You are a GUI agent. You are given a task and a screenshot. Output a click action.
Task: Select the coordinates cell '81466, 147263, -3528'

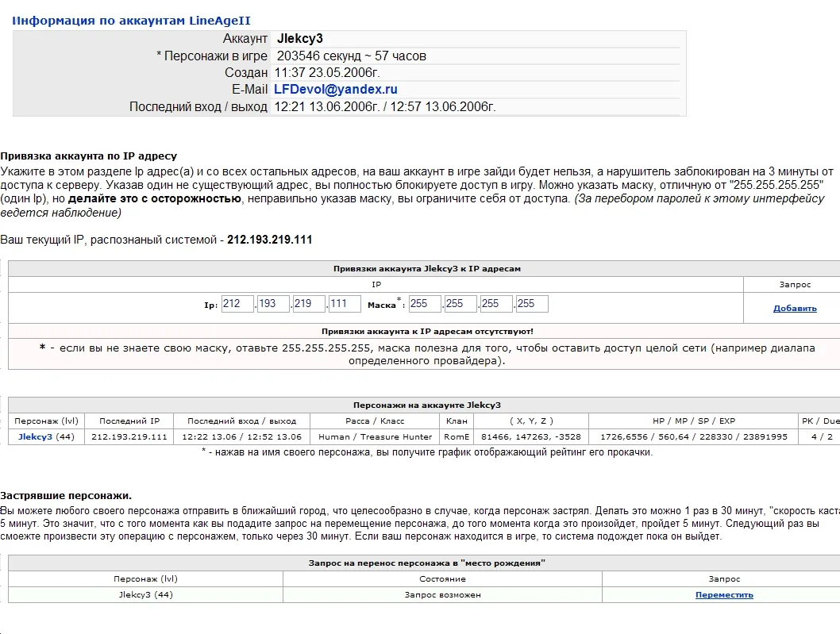click(x=531, y=437)
